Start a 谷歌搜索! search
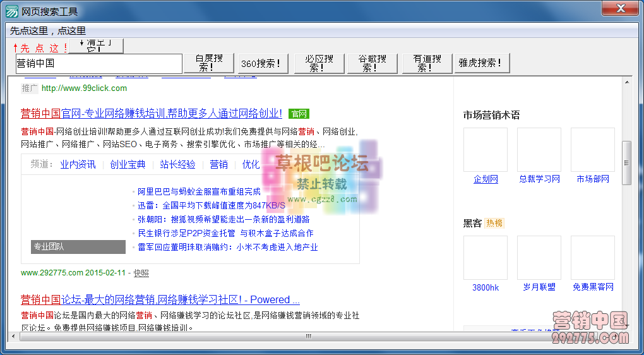Screen dimensions: 644x355 pos(373,64)
